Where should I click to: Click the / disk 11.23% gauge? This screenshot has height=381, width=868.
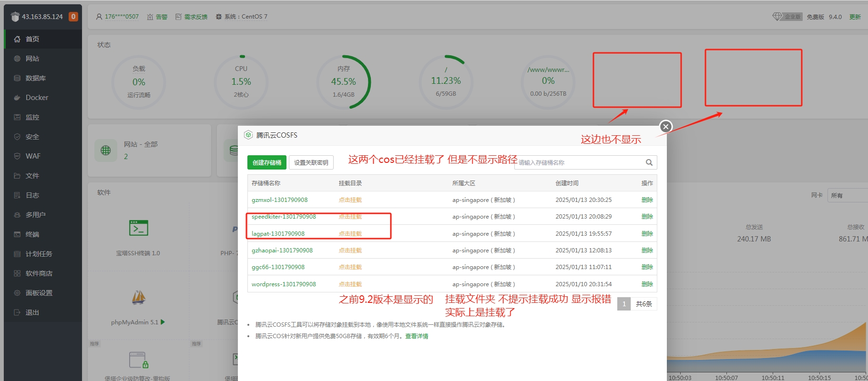446,82
